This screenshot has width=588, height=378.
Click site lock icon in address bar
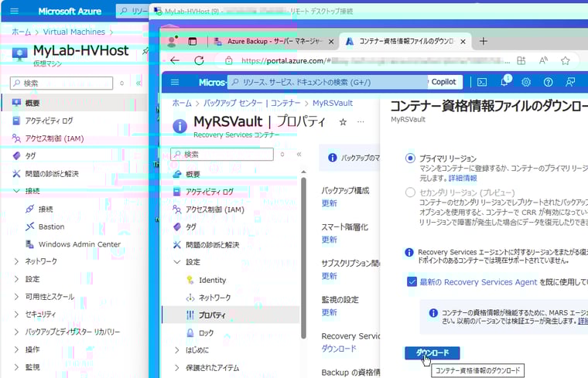[229, 60]
